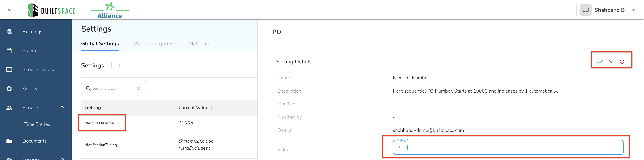644x160 pixels.
Task: Collapse the Manage section chevron
Action: 62,158
